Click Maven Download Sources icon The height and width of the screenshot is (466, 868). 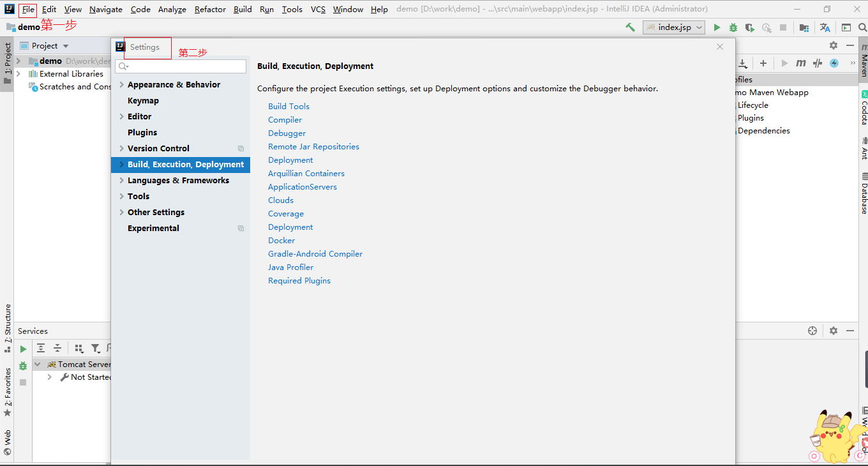click(x=743, y=63)
